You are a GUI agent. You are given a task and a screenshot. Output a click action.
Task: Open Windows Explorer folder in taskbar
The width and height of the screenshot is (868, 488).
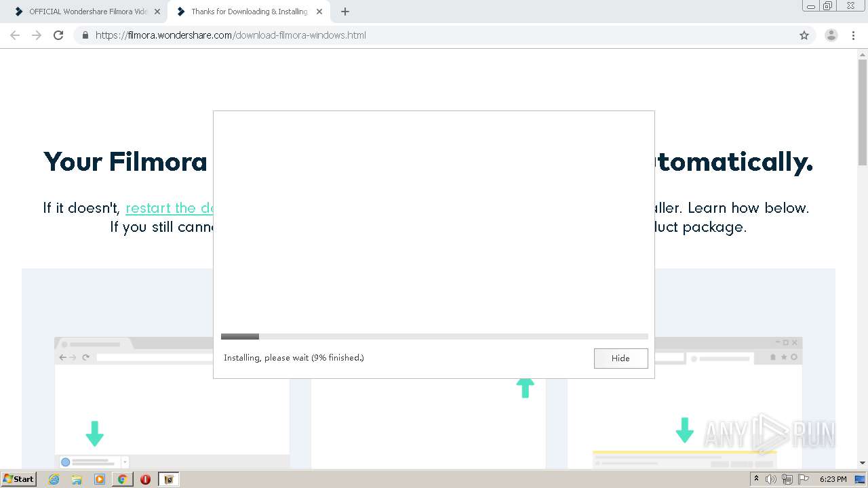point(77,479)
